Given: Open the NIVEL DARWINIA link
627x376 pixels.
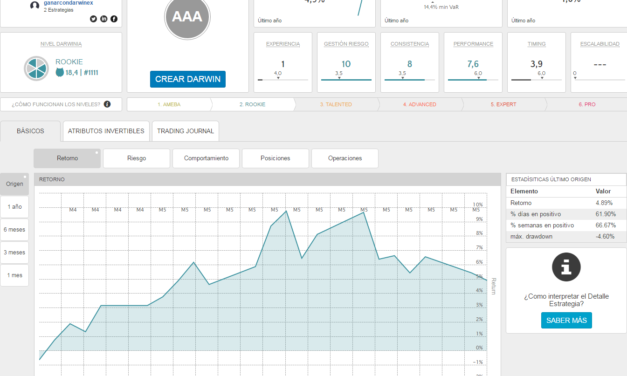Looking at the screenshot, I should coord(61,44).
